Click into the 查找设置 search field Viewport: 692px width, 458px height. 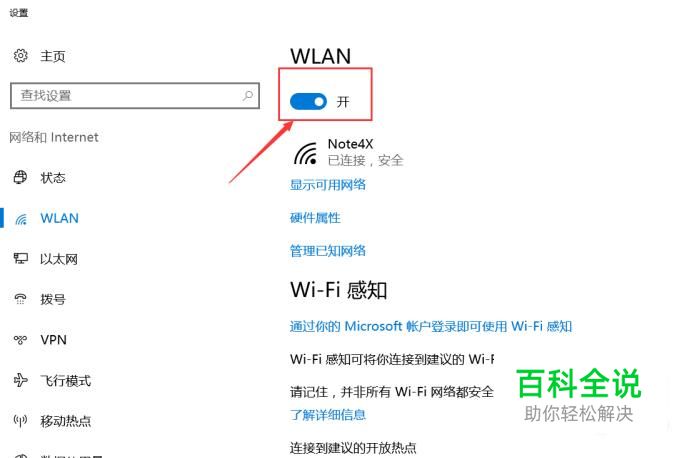pyautogui.click(x=135, y=95)
